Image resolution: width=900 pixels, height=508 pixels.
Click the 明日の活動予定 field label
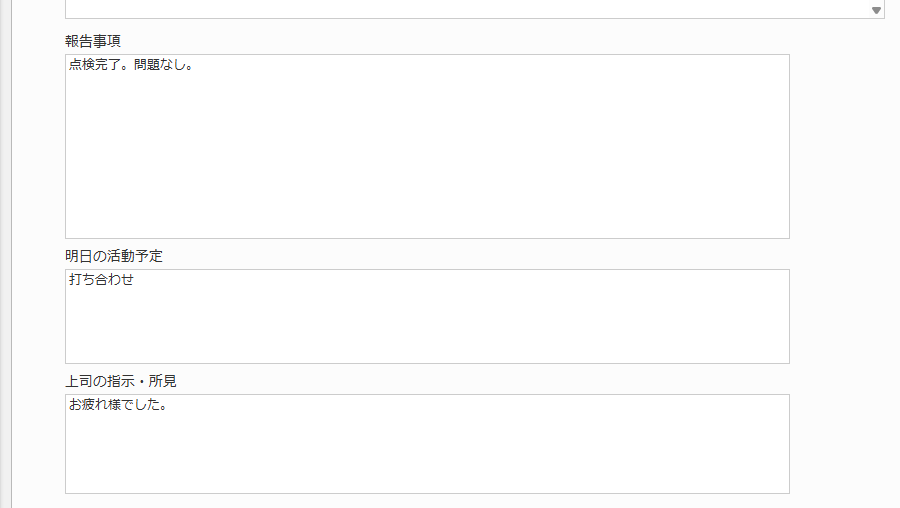(x=113, y=256)
